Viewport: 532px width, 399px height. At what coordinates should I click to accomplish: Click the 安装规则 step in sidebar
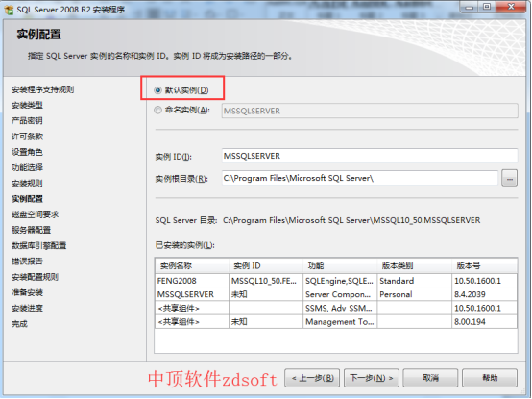27,184
